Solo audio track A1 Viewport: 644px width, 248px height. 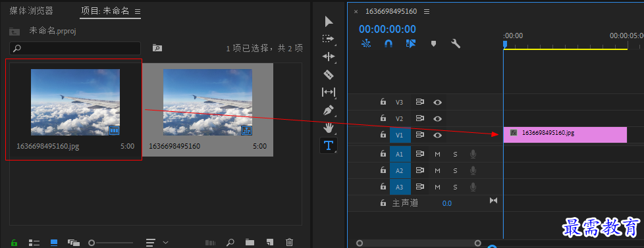pos(455,155)
